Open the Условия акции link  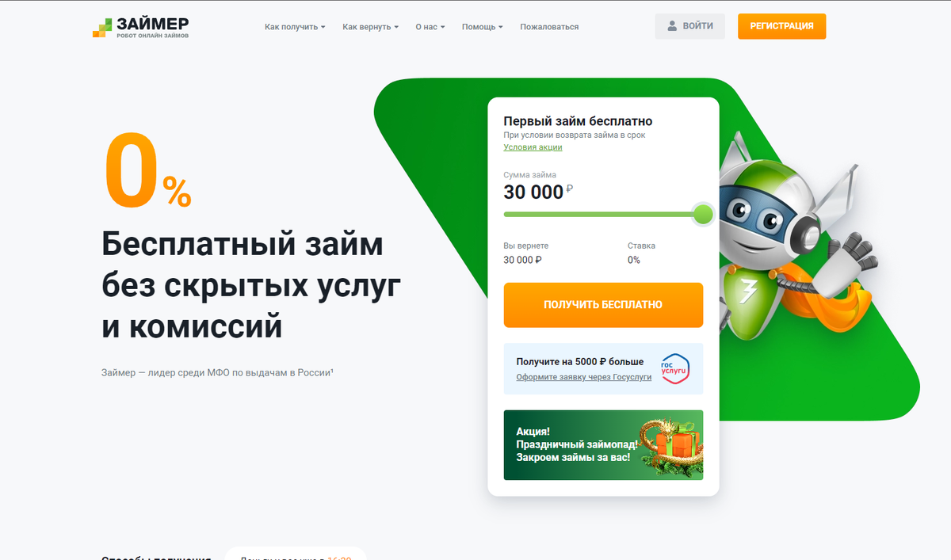coord(533,147)
